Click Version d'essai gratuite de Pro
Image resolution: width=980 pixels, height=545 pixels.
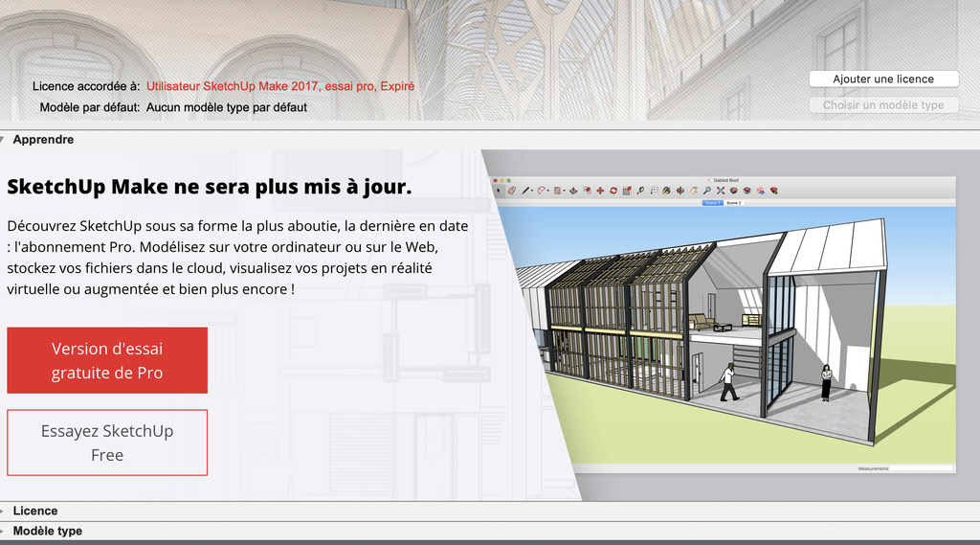[x=107, y=360]
